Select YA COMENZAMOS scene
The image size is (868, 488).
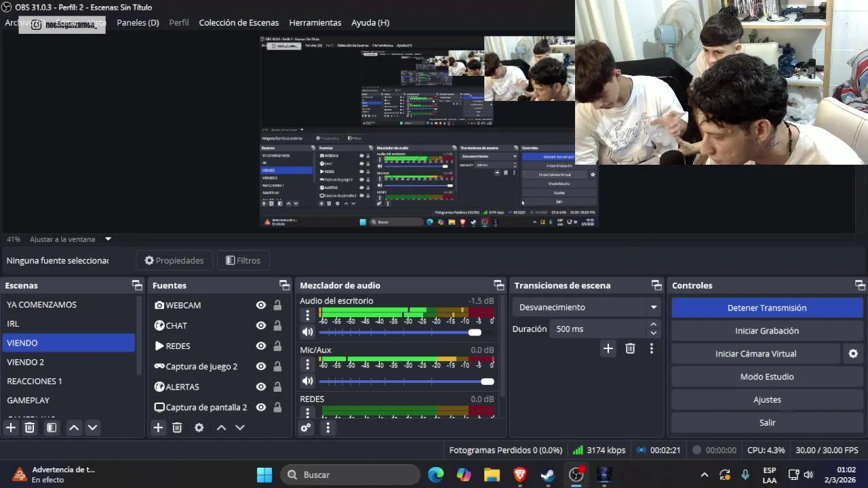(x=69, y=305)
